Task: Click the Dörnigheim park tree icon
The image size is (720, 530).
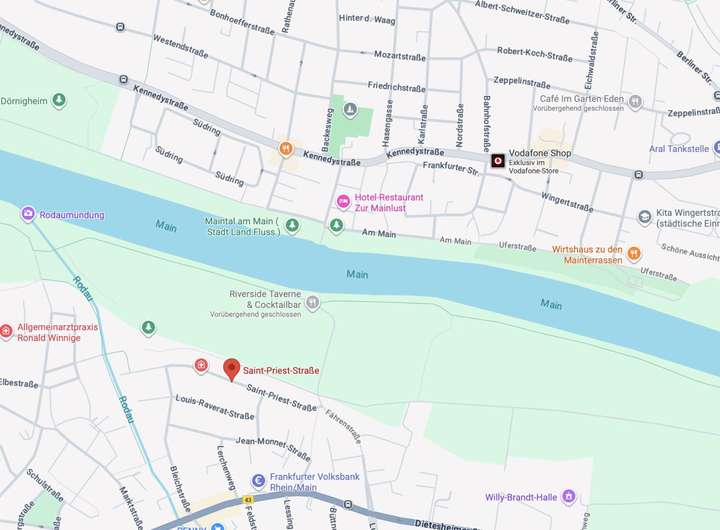Action: point(58,100)
